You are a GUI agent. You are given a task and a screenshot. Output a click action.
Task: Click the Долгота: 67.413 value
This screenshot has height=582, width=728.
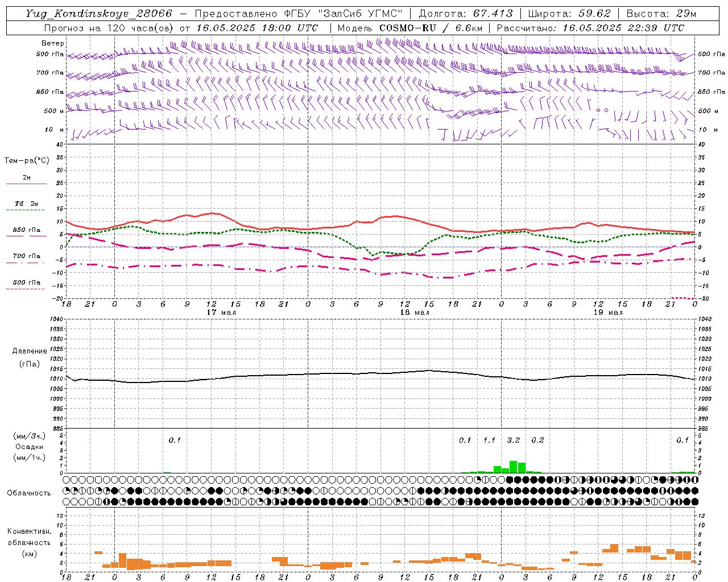pyautogui.click(x=466, y=14)
